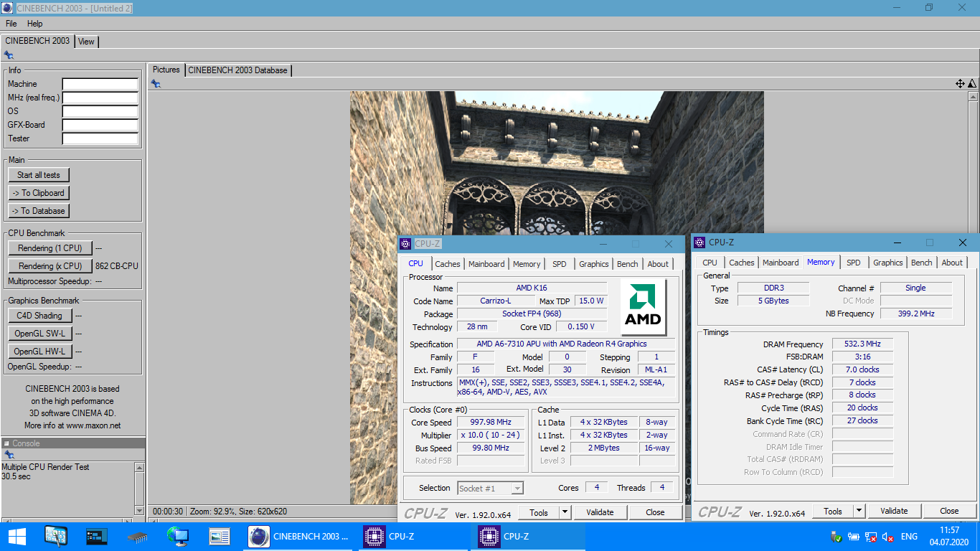Click the move-arrows icon above the picture

960,84
